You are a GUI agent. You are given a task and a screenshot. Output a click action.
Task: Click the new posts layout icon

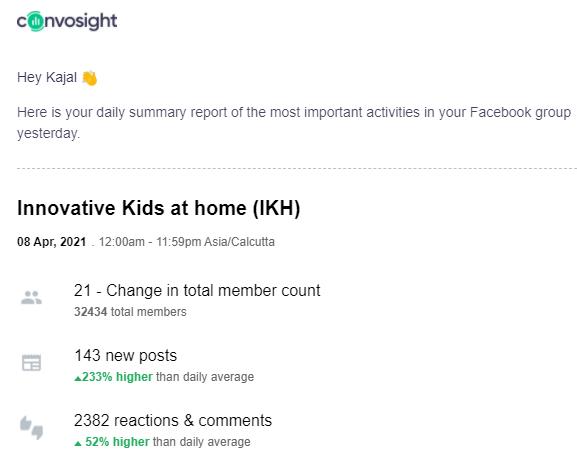[31, 363]
